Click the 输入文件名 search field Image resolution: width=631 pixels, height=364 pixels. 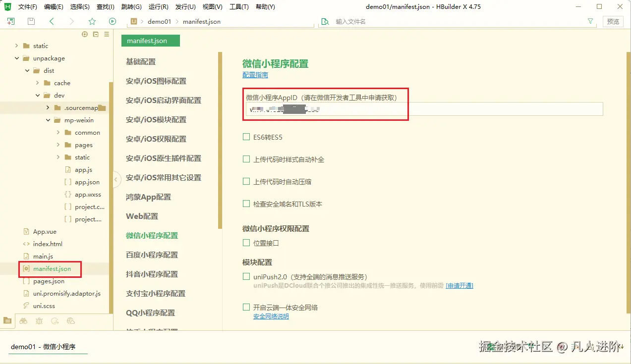[x=456, y=22]
